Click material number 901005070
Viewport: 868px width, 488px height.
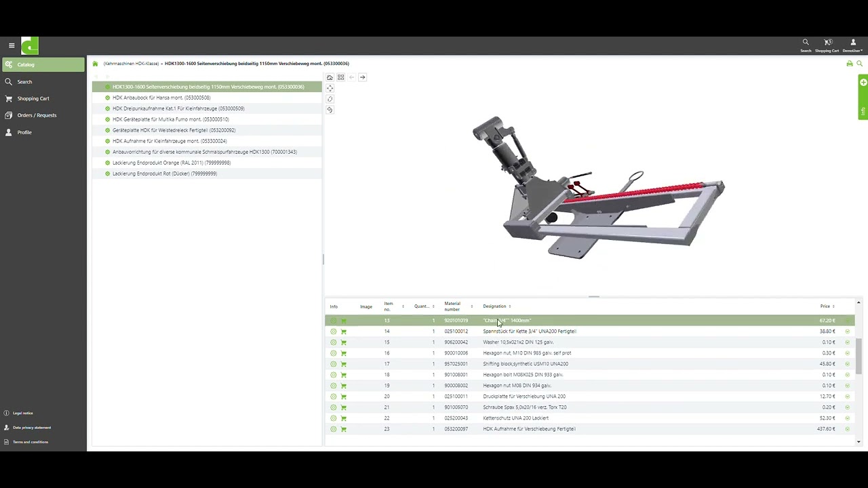point(456,407)
